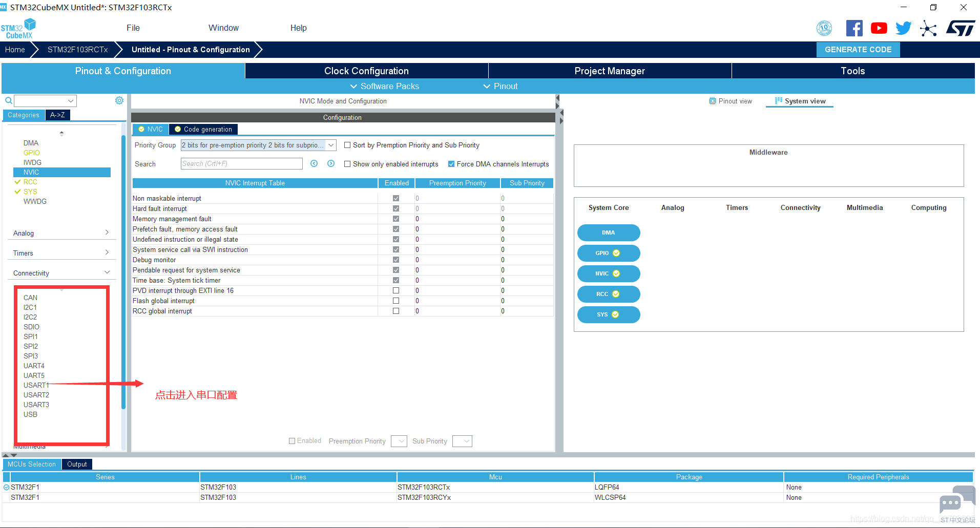Select GPIO in System Core list
The width and height of the screenshot is (980, 528).
(x=31, y=153)
